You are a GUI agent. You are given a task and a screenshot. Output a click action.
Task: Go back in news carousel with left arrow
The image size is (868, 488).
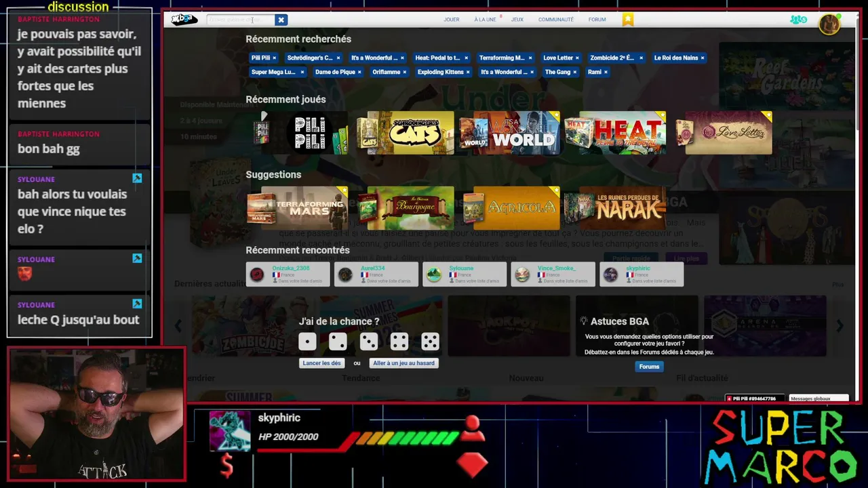pyautogui.click(x=178, y=326)
